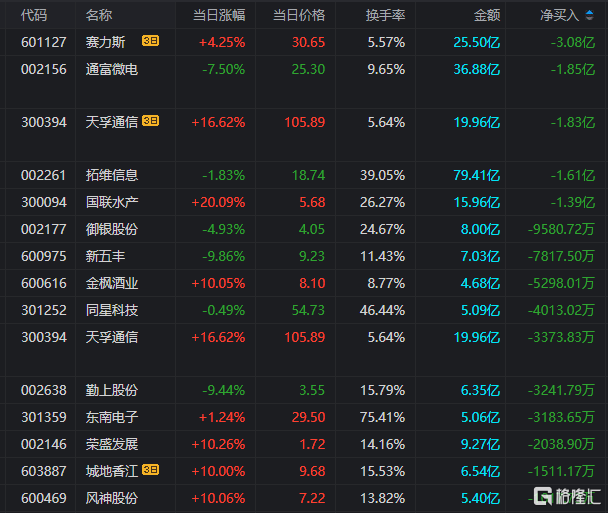Open the 荣盛发展 stock name
This screenshot has width=608, height=513.
[112, 444]
